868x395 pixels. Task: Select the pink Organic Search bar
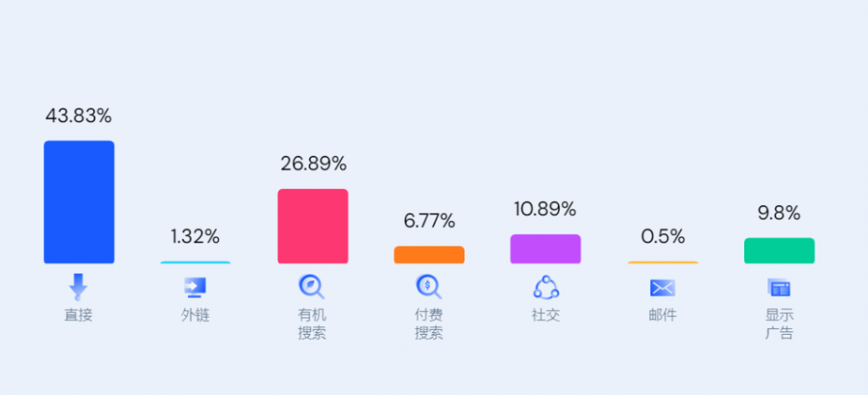(x=313, y=226)
